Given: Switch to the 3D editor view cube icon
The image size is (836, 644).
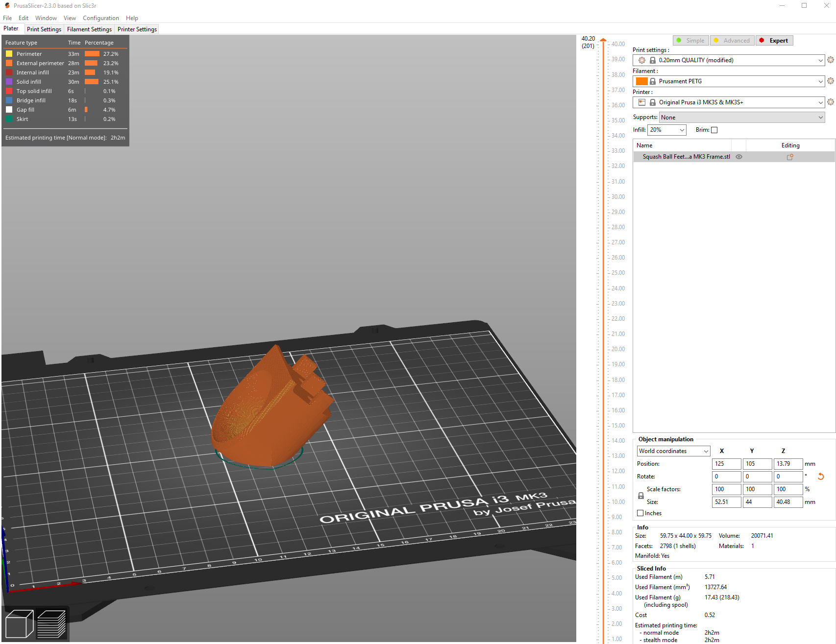Looking at the screenshot, I should click(20, 623).
